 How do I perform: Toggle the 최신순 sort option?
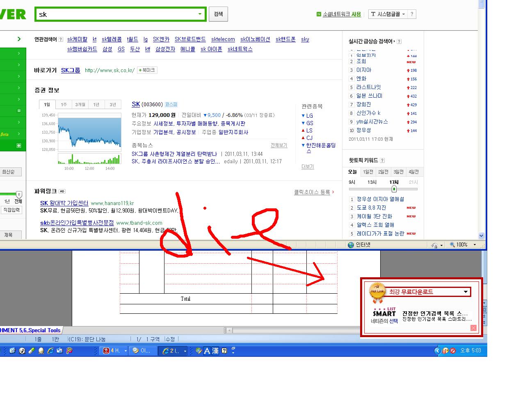point(10,172)
